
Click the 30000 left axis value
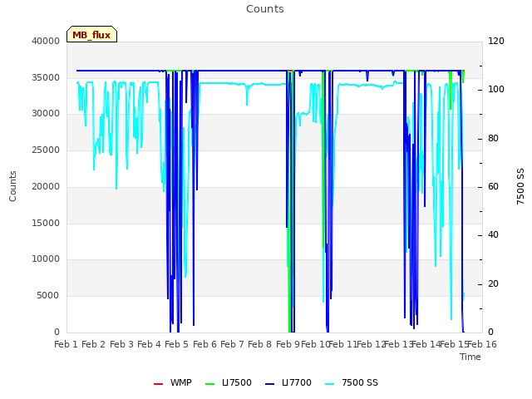tap(46, 114)
